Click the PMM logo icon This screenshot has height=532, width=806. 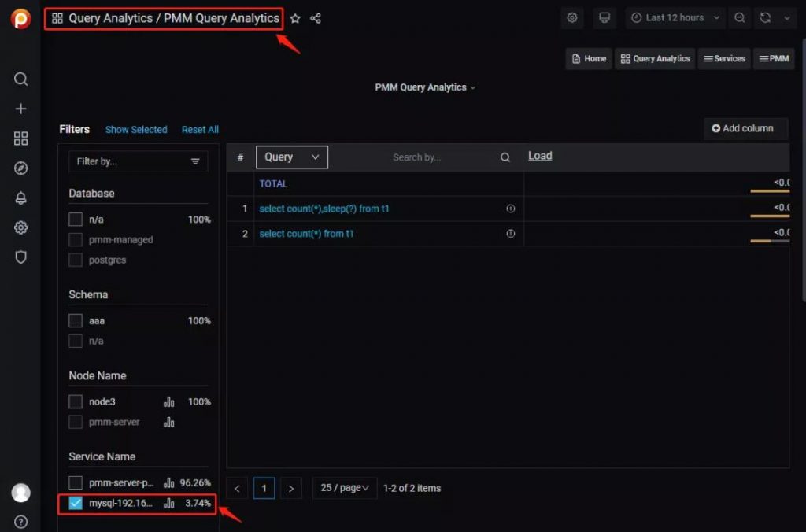coord(20,19)
